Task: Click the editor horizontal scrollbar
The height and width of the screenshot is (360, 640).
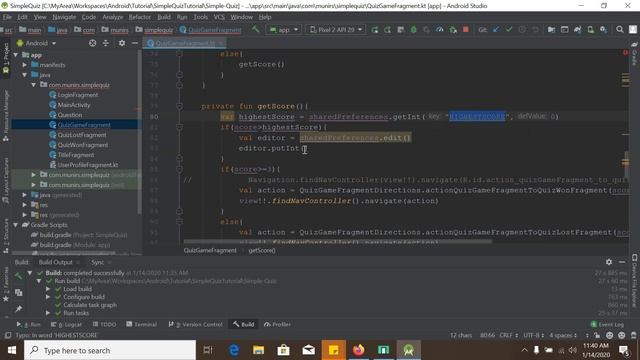Action: (x=338, y=241)
